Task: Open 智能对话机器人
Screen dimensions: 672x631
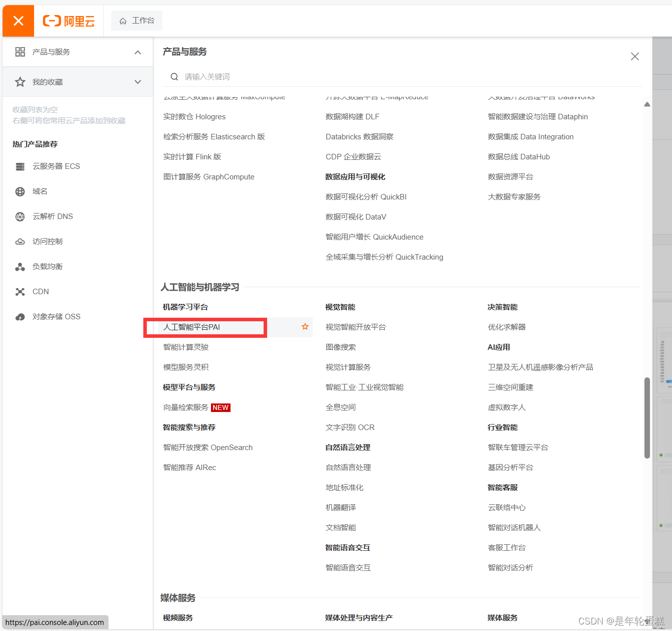Action: (514, 528)
